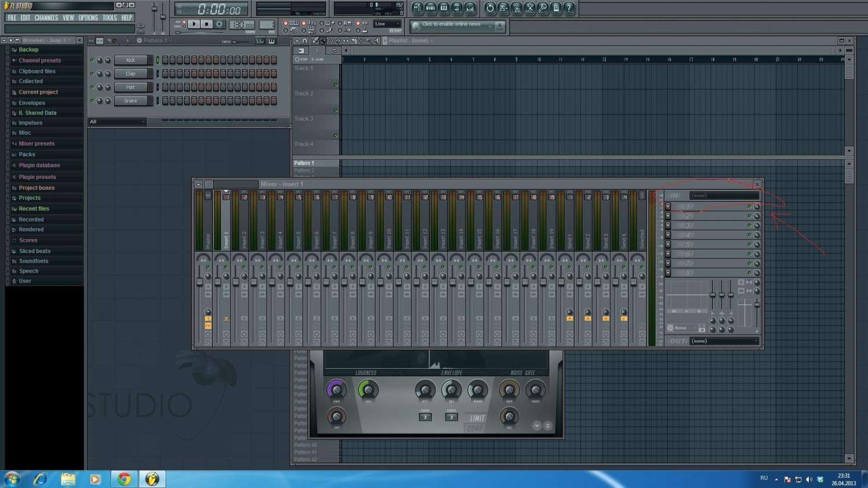The image size is (868, 488).
Task: Click the undo history icon in the top toolbar
Action: 490,8
